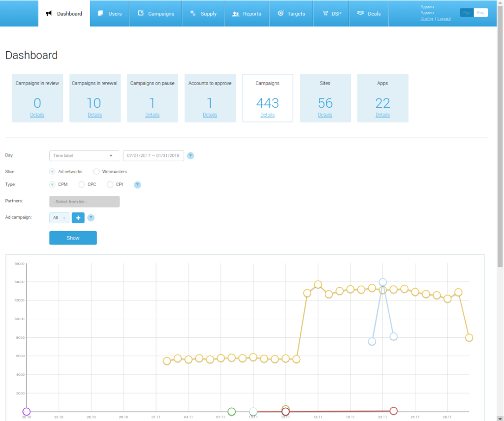
Task: Click the red data point near 22.11
Action: click(x=393, y=411)
